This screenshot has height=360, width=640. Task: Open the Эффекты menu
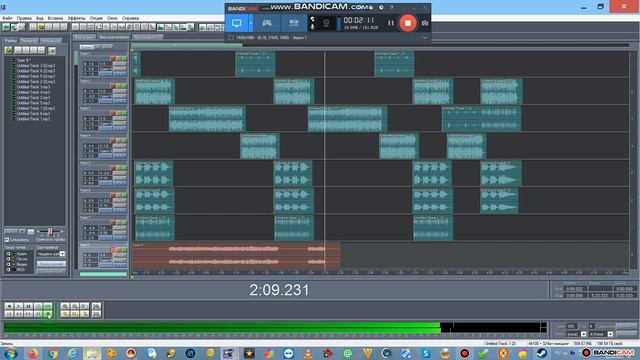point(76,18)
